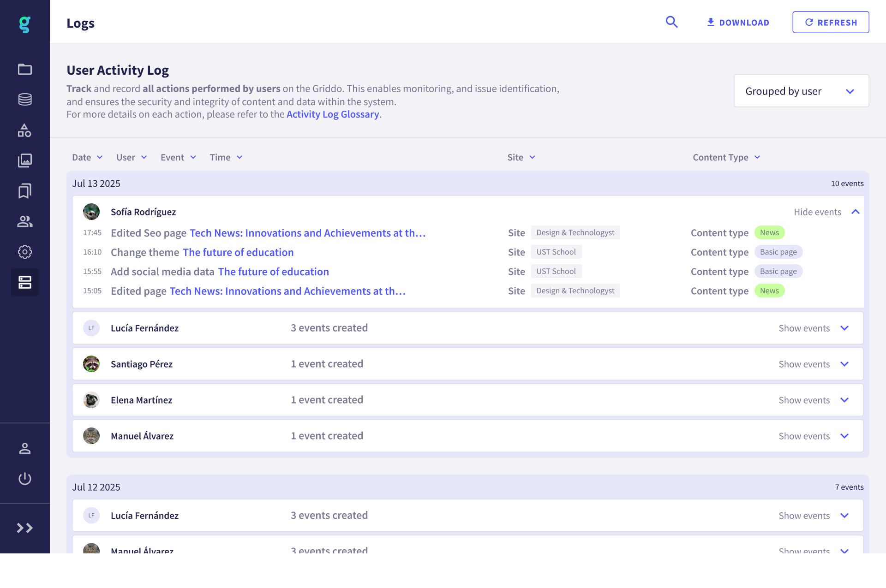
Task: Open the search magnifier icon
Action: tap(672, 22)
